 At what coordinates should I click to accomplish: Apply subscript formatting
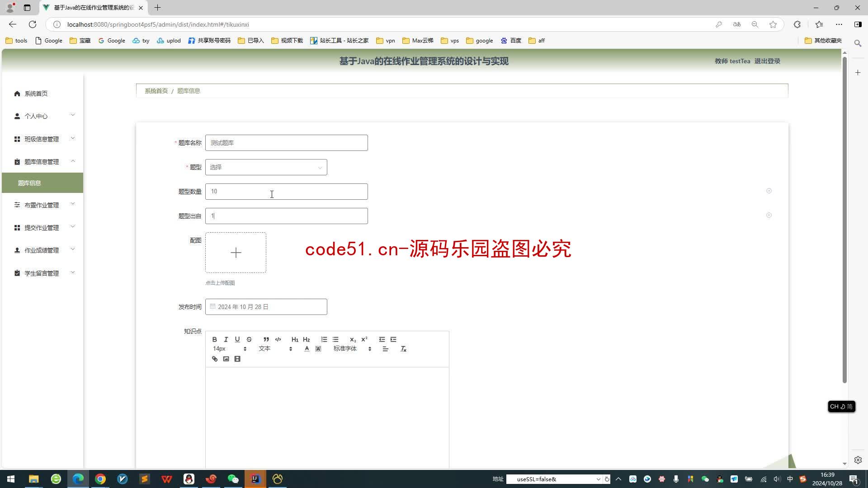point(353,339)
